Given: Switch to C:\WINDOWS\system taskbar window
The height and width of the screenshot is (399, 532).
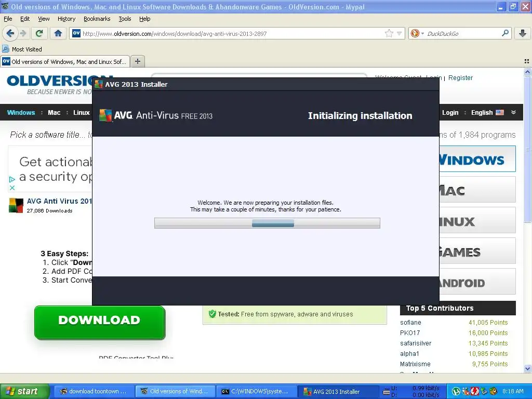Looking at the screenshot, I should pos(256,391).
